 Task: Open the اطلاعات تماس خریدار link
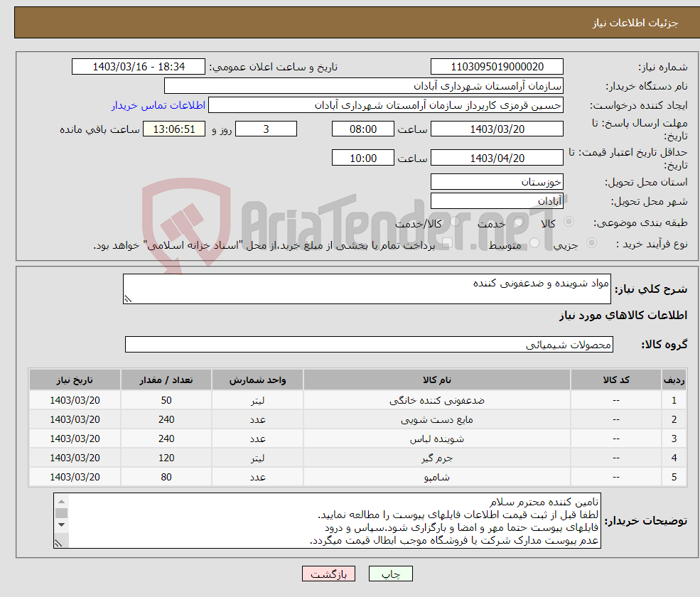tap(158, 105)
